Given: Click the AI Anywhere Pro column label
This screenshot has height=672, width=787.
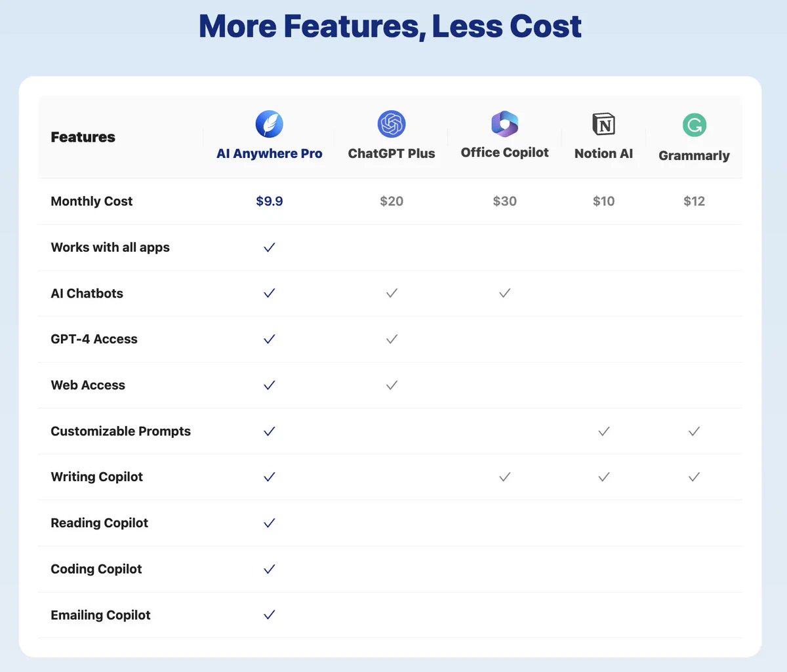Looking at the screenshot, I should (270, 153).
